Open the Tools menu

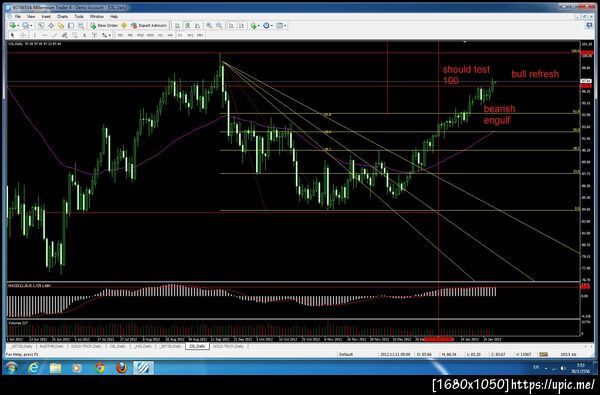[x=79, y=17]
